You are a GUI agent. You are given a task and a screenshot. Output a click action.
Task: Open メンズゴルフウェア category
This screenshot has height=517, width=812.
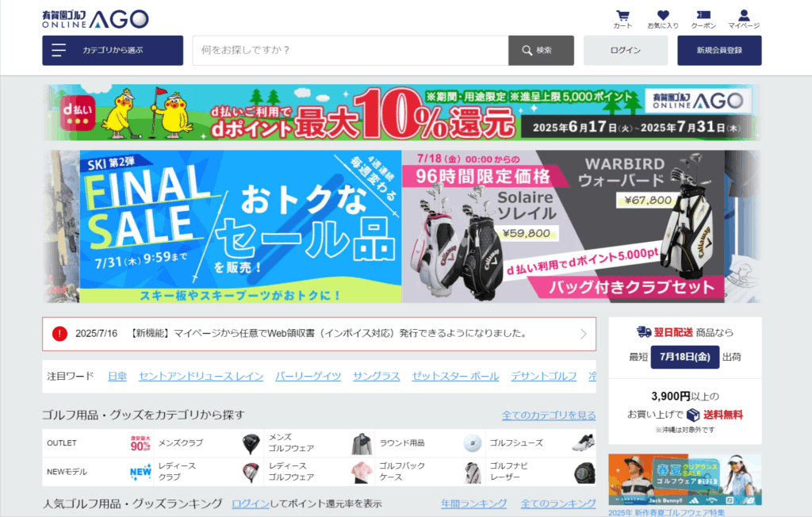[x=320, y=443]
